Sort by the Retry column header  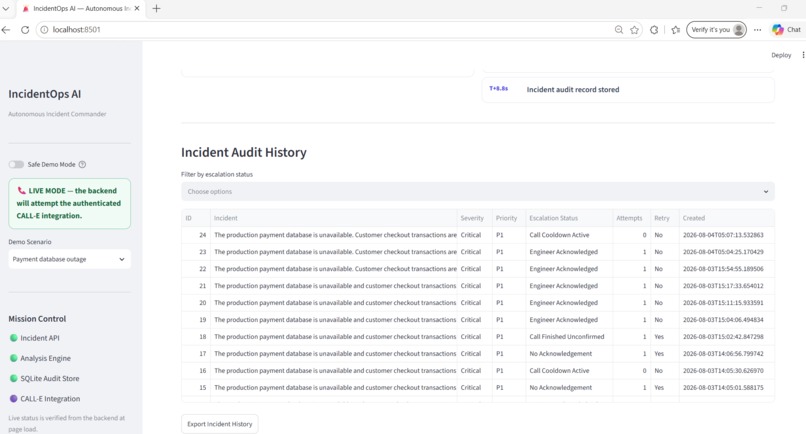665,218
